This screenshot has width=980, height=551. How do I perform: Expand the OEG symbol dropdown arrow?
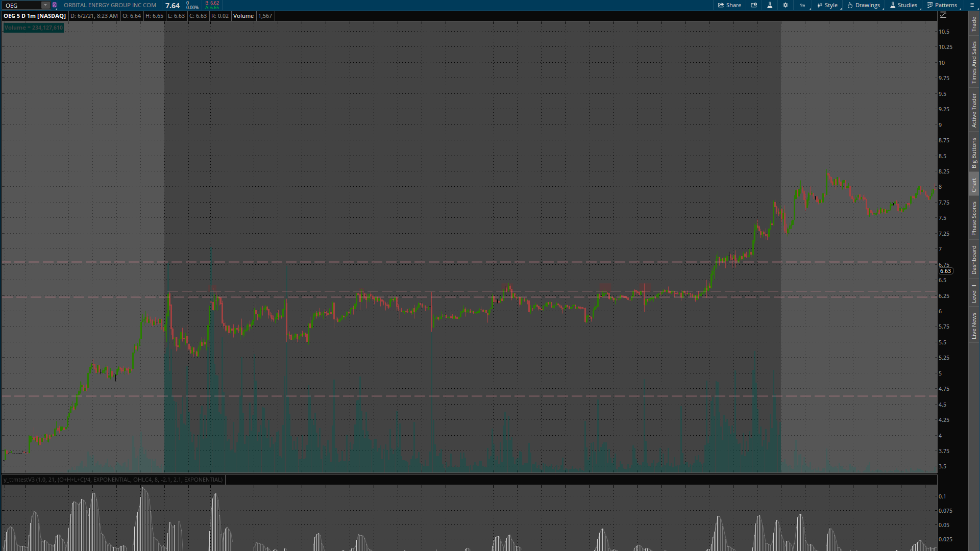45,5
